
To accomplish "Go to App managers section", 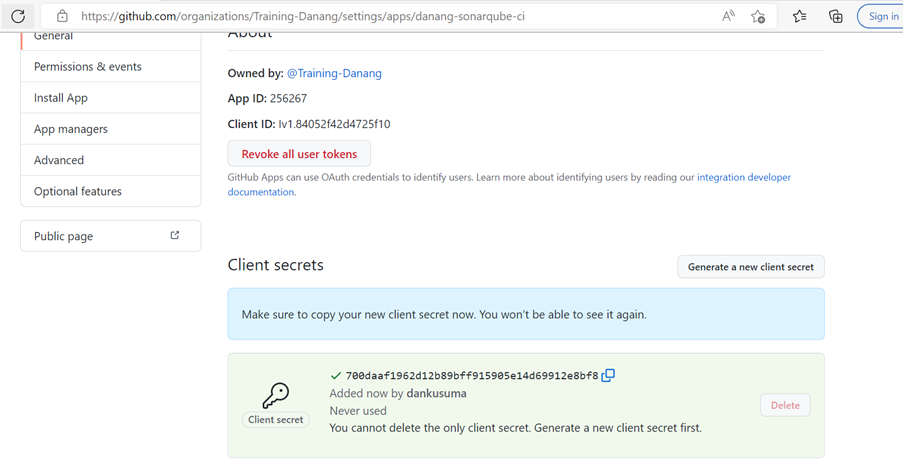I will [x=111, y=128].
